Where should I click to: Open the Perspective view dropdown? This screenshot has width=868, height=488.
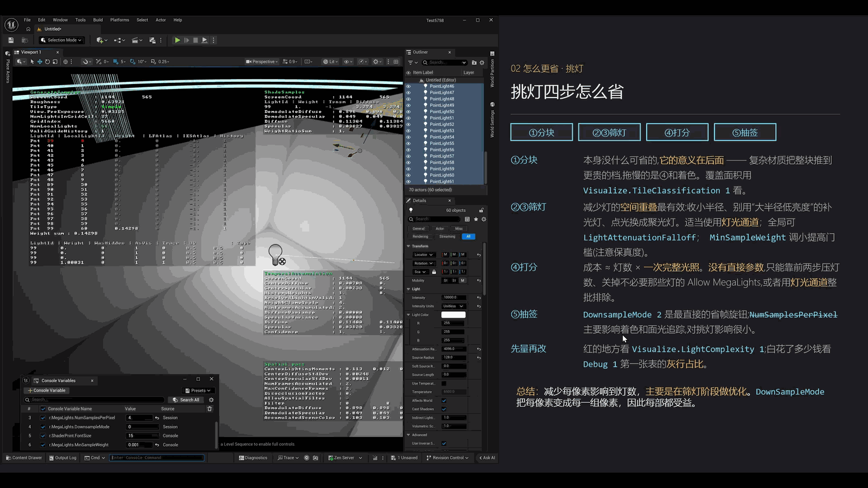(x=263, y=62)
